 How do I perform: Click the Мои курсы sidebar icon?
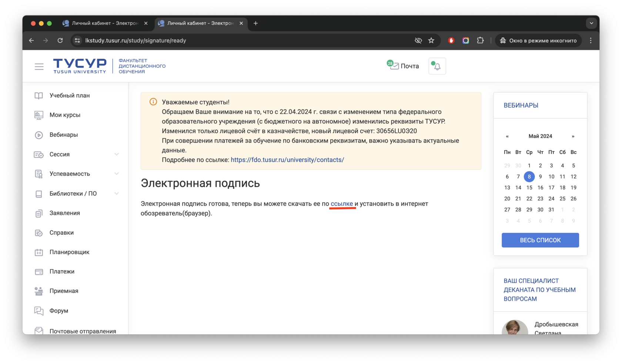pos(39,115)
